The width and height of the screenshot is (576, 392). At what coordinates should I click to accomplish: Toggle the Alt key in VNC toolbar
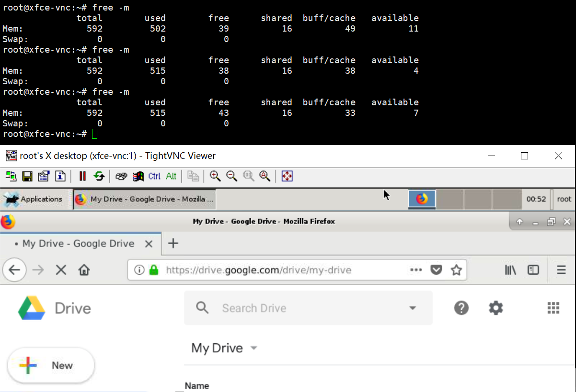coord(171,176)
